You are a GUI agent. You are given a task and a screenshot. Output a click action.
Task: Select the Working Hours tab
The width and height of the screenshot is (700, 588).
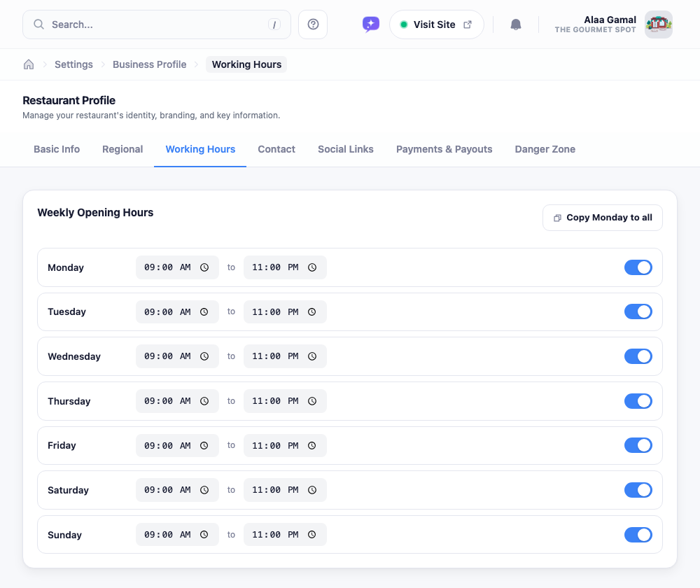(x=200, y=149)
